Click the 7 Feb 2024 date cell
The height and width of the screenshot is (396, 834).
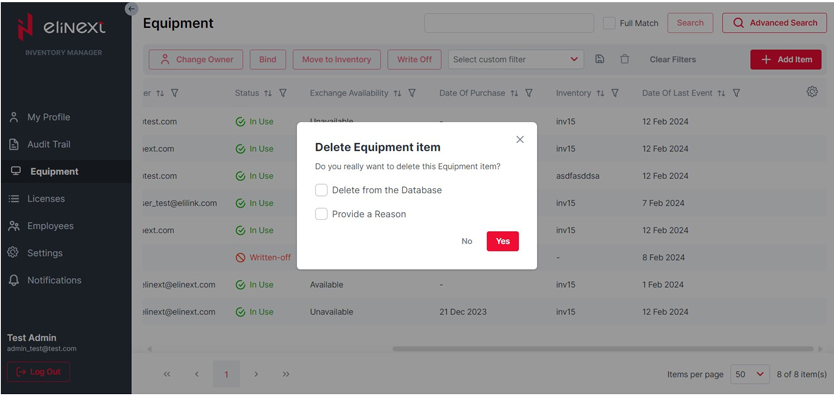pyautogui.click(x=663, y=203)
